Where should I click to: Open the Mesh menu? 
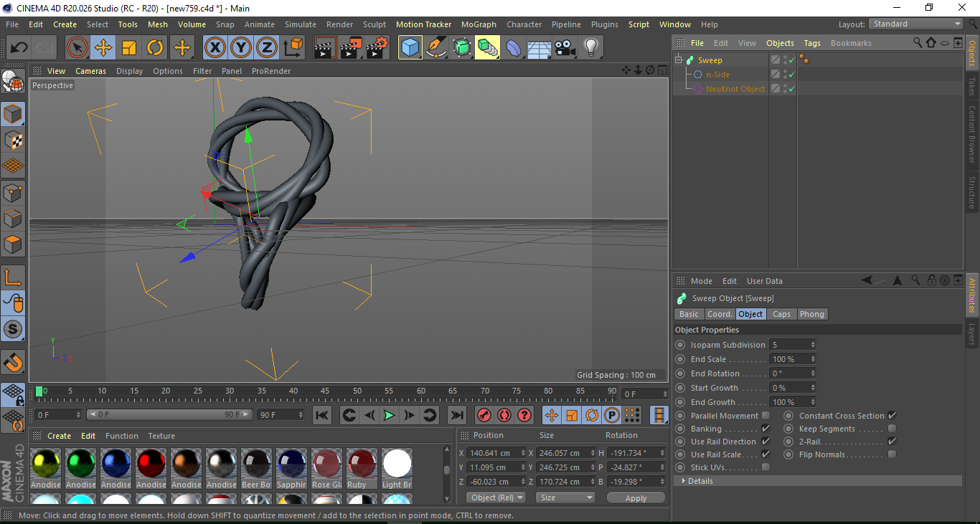[x=157, y=24]
